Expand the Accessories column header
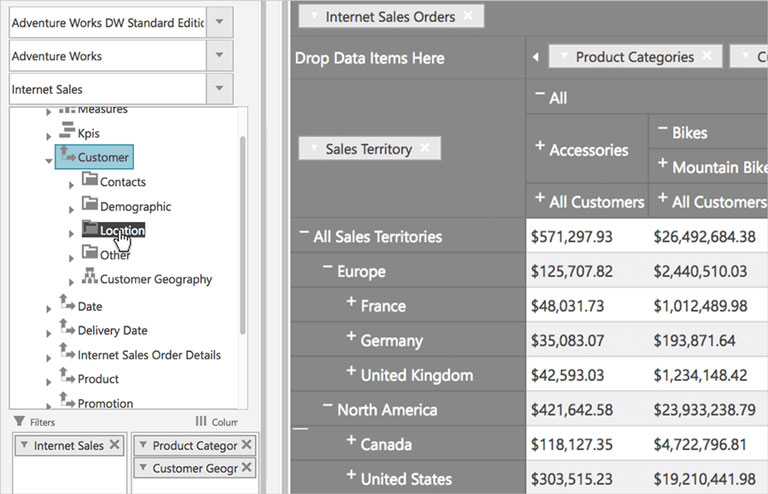Viewport: 768px width, 494px height. (x=540, y=147)
